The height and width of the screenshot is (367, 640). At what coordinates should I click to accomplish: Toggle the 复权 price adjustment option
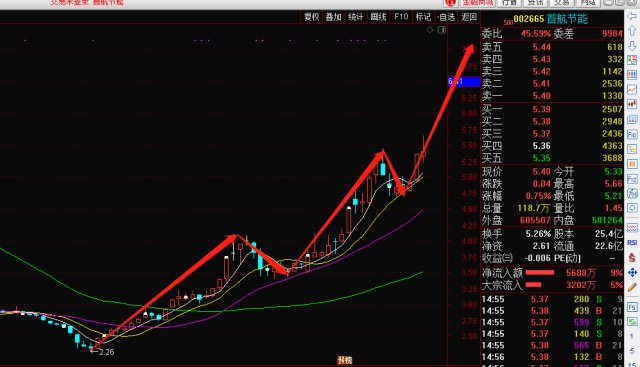[x=311, y=17]
